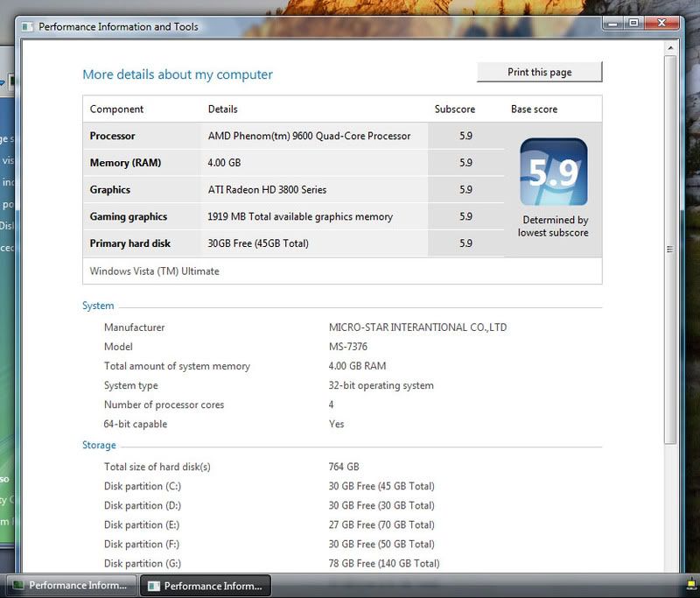Viewport: 700px width, 598px height.
Task: Click the Graphics subscore value
Action: click(x=465, y=190)
